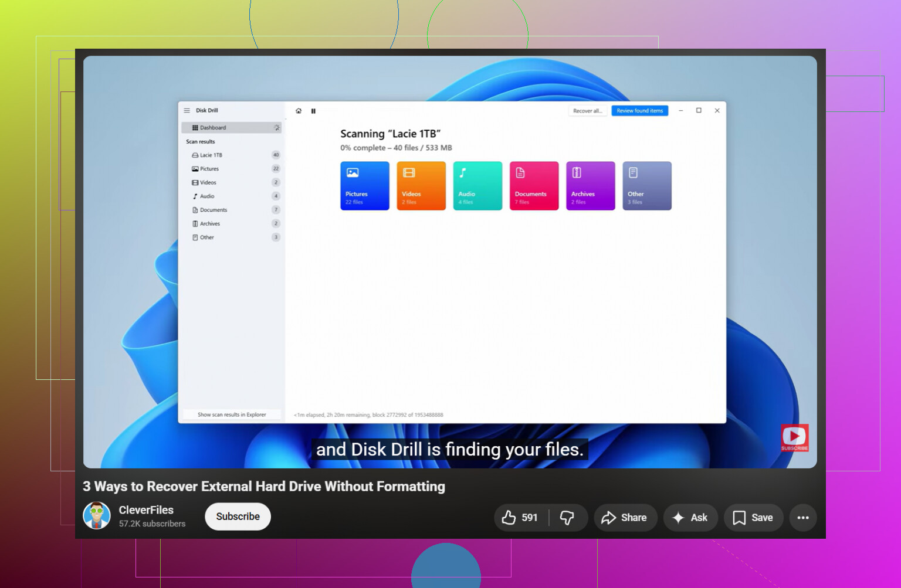The width and height of the screenshot is (901, 588).
Task: Open the more actions ellipsis menu
Action: (803, 518)
